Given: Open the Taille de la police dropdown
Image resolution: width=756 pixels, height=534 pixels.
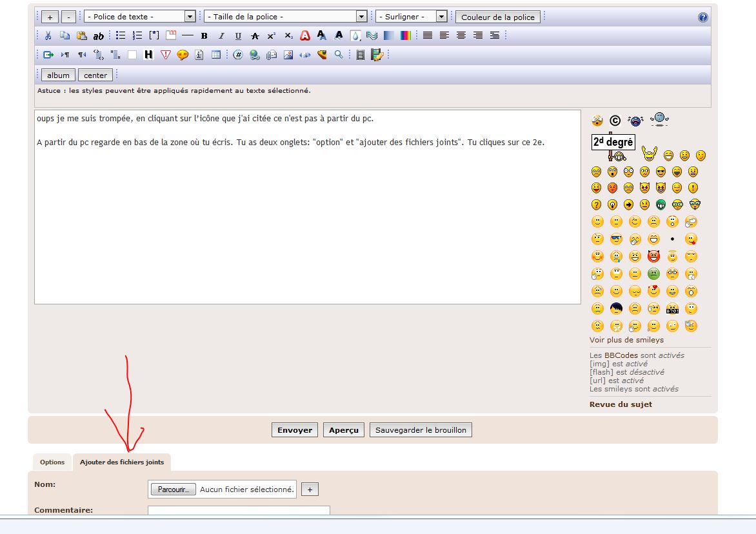Looking at the screenshot, I should (x=285, y=16).
